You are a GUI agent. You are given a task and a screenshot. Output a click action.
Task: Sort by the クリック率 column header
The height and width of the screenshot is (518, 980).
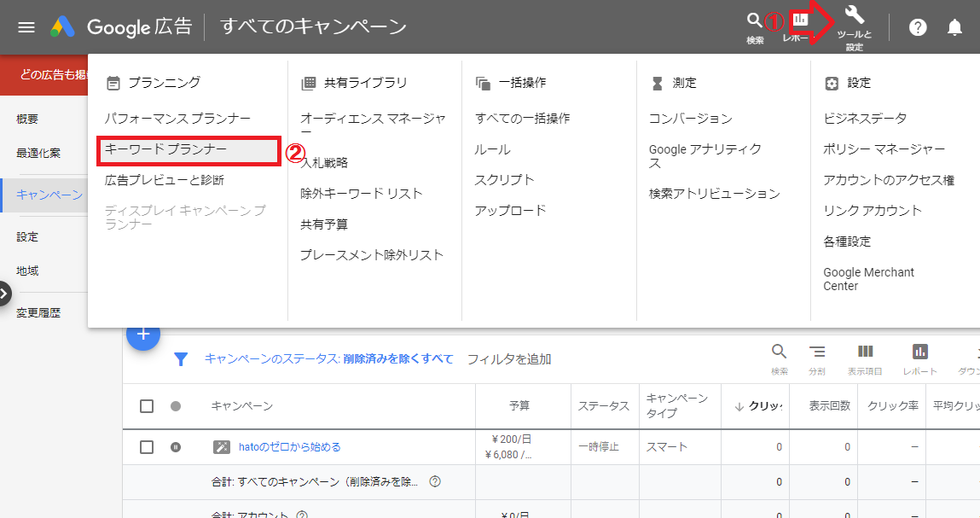coord(892,406)
